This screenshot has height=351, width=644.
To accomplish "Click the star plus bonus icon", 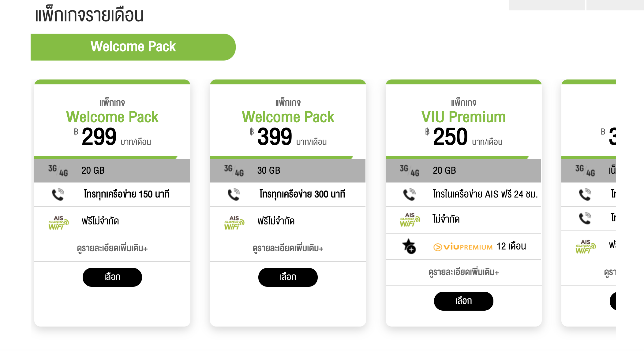I will point(409,246).
